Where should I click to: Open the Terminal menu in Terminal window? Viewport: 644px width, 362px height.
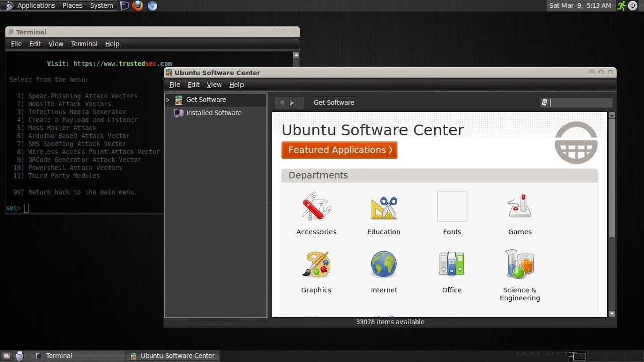pyautogui.click(x=84, y=44)
